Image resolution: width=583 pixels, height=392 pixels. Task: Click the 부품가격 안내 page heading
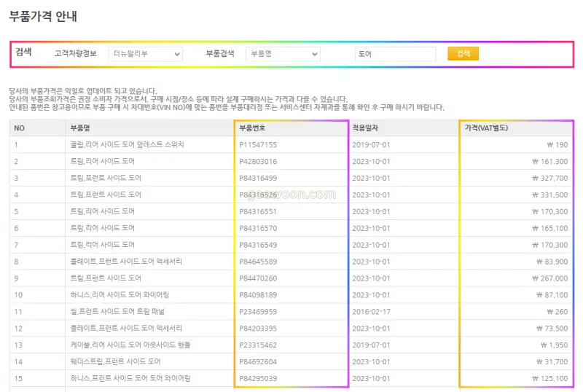click(43, 16)
